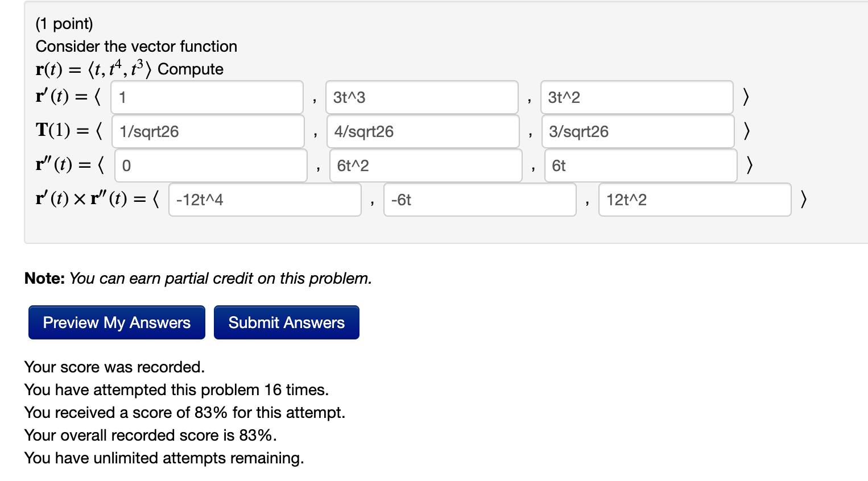Viewport: 868px width, 481px height.
Task: Select the field containing 4/sqrt26
Action: pyautogui.click(x=423, y=131)
